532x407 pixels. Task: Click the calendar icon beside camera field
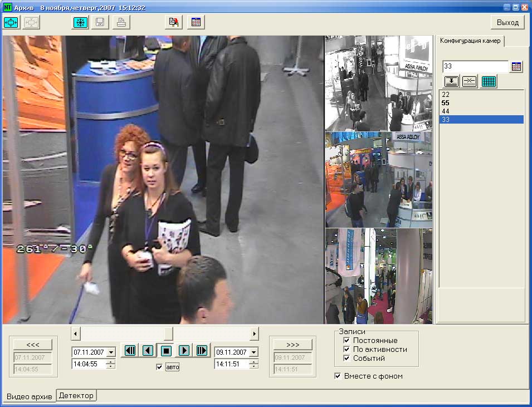(516, 67)
